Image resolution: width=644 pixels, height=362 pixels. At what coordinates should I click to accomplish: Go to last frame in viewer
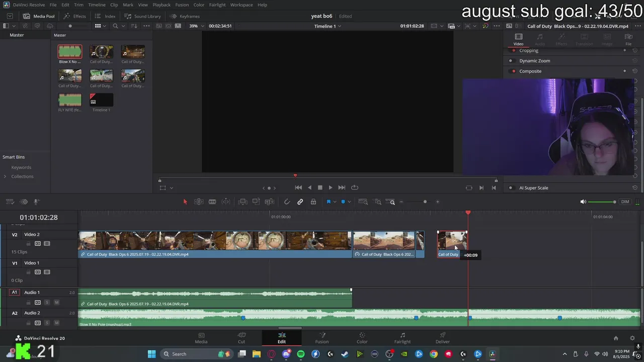(x=342, y=188)
